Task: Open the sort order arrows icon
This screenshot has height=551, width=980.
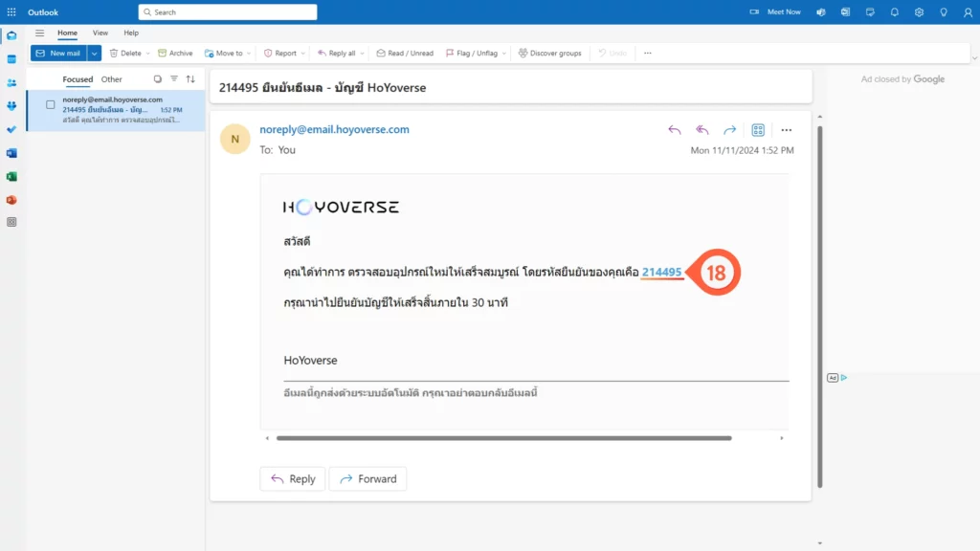Action: pos(190,79)
